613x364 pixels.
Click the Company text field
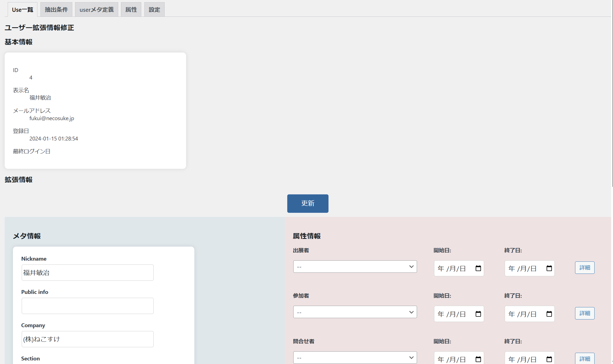click(87, 339)
